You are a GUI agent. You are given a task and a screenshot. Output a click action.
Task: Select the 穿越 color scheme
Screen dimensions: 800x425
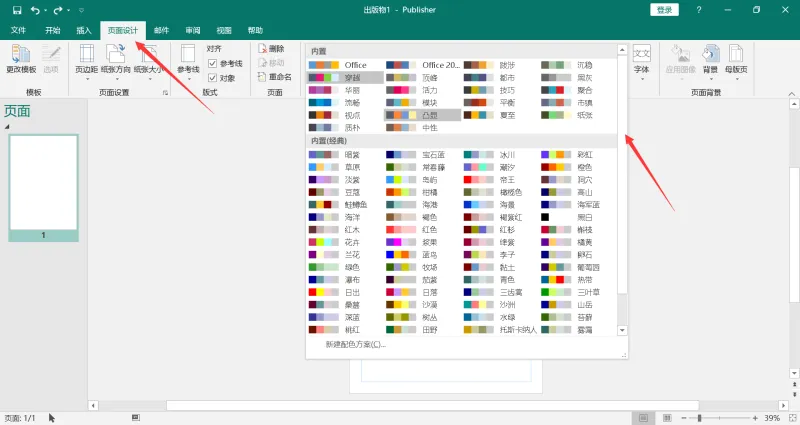(344, 78)
